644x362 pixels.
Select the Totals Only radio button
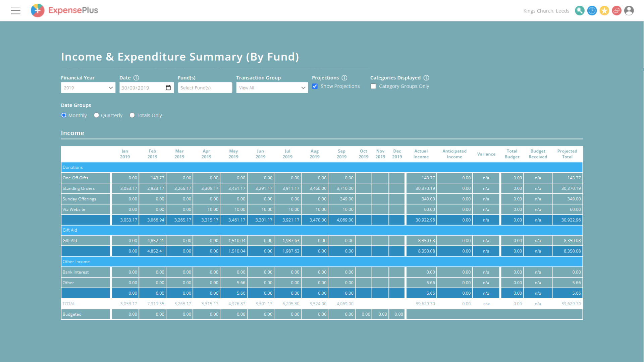132,115
